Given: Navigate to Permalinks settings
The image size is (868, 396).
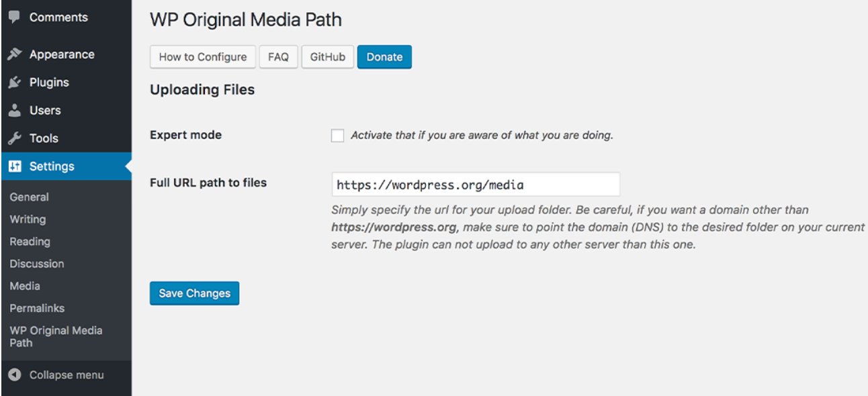Looking at the screenshot, I should 37,308.
